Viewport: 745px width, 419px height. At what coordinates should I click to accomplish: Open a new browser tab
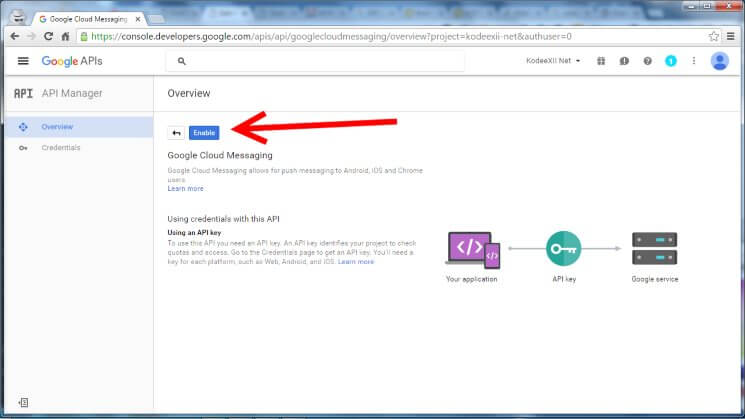coord(156,19)
